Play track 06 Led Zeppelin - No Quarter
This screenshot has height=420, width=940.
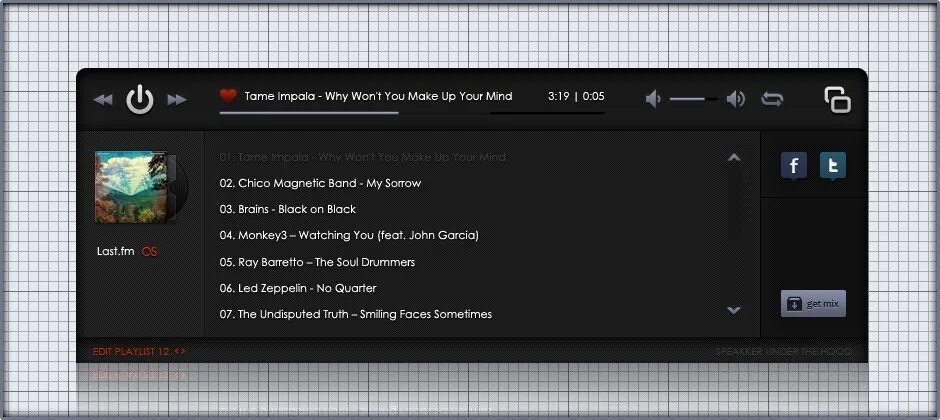tap(297, 288)
